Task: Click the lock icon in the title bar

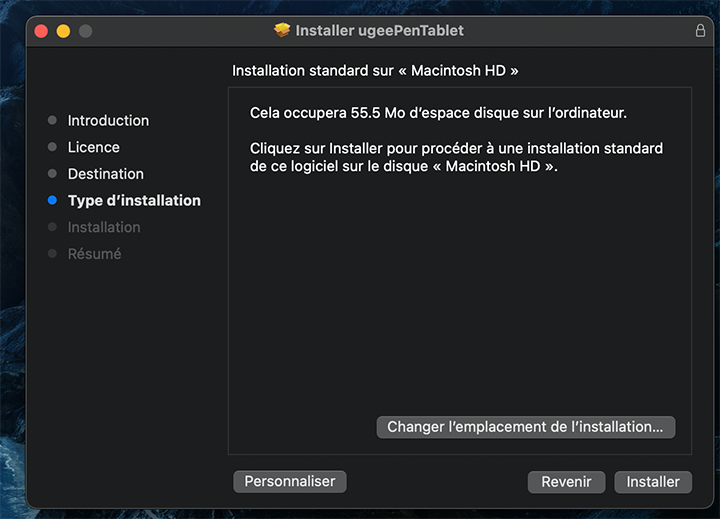Action: [700, 31]
